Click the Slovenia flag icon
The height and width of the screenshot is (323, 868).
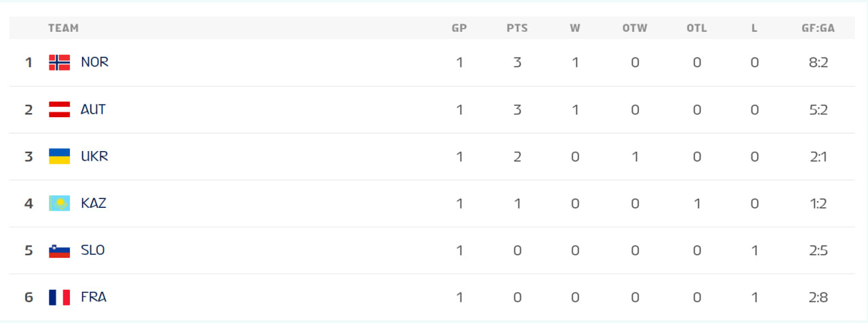click(x=59, y=251)
